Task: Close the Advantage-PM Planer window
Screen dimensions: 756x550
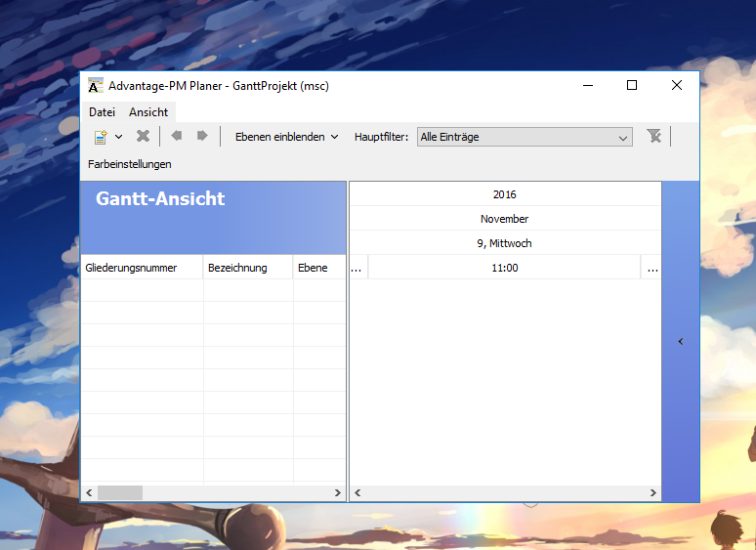Action: click(x=677, y=85)
